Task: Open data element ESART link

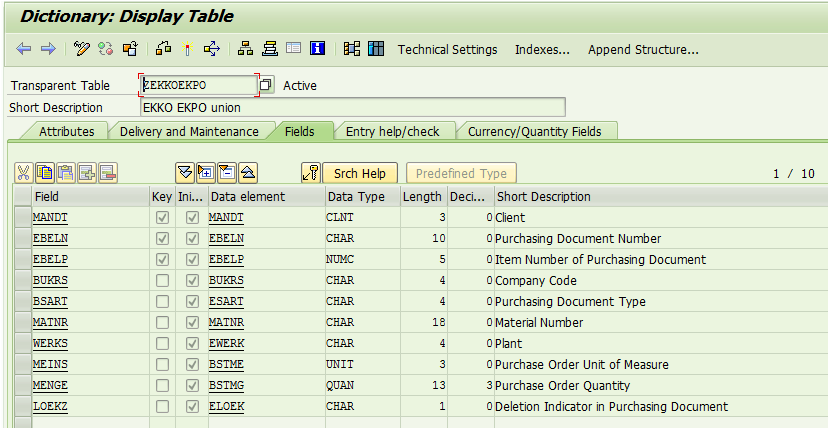Action: click(x=226, y=301)
